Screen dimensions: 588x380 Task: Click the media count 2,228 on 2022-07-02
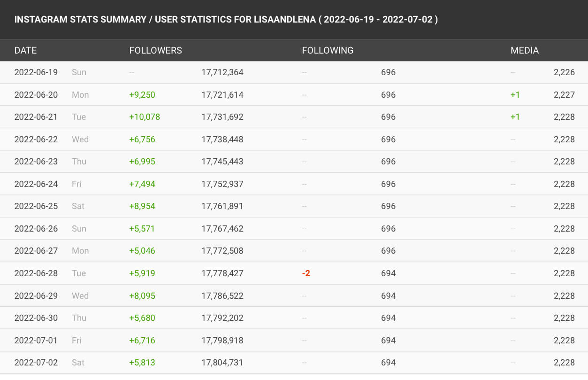564,363
